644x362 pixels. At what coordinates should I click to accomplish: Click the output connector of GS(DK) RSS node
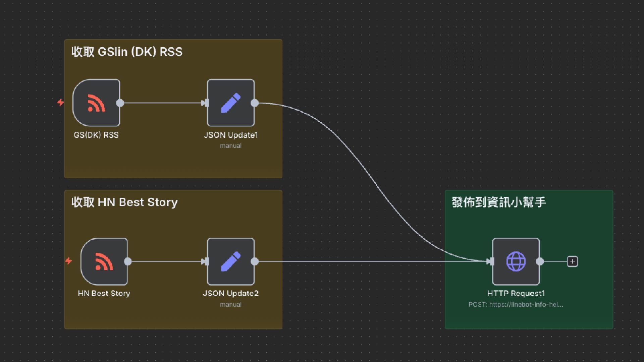(120, 103)
